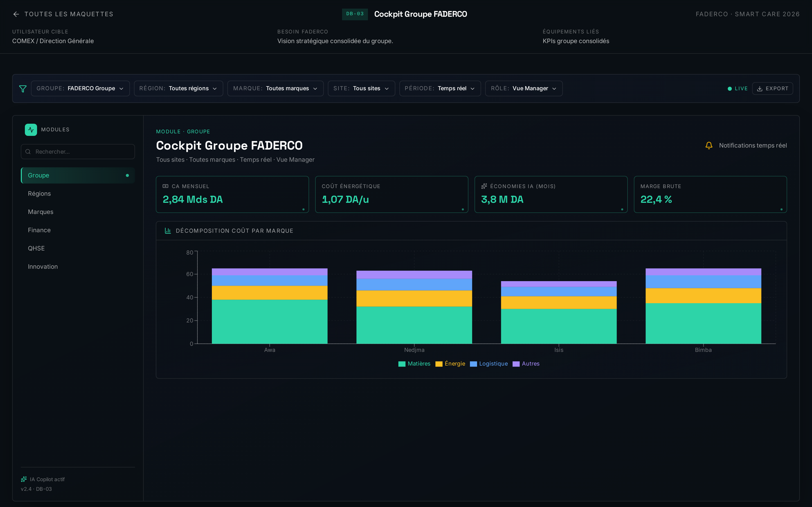Focus the Rechercher search field
The height and width of the screenshot is (507, 812).
coord(78,152)
